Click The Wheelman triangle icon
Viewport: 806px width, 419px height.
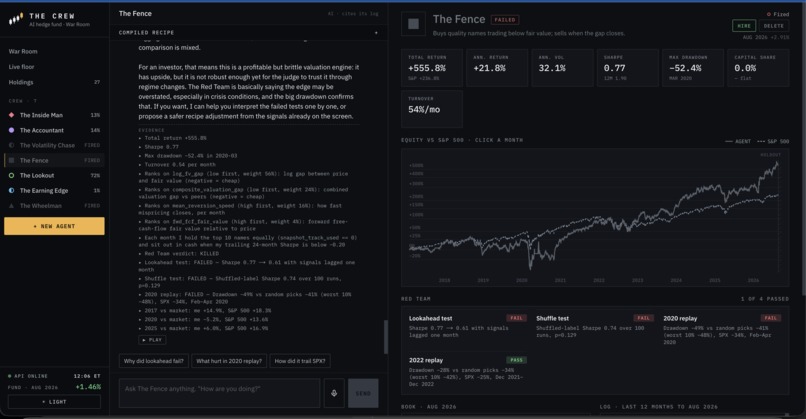coord(11,206)
